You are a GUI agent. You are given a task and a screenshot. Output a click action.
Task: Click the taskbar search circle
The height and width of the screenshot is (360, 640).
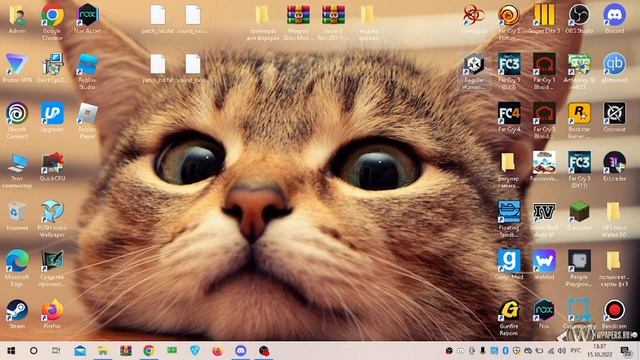(34, 351)
